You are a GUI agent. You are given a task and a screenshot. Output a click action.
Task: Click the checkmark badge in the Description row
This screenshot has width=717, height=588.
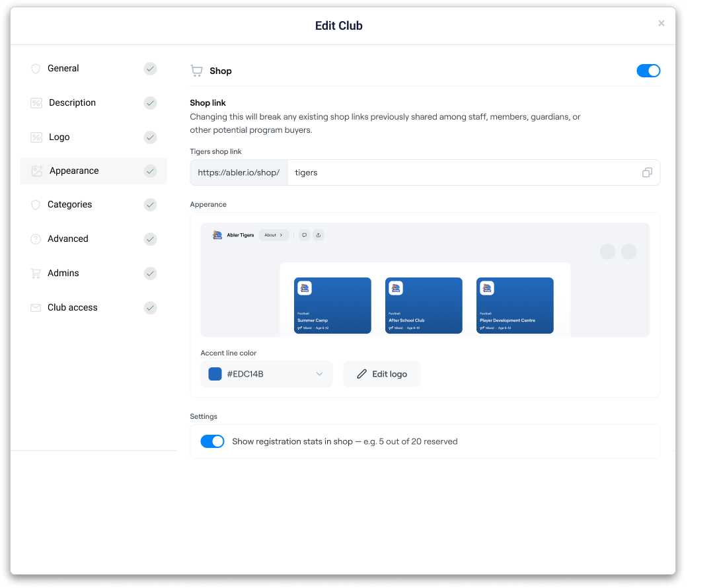tap(151, 103)
